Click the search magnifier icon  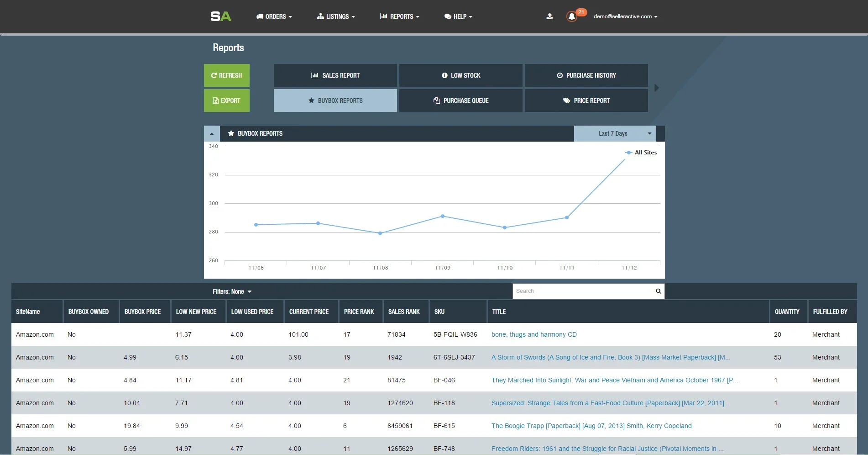point(658,291)
